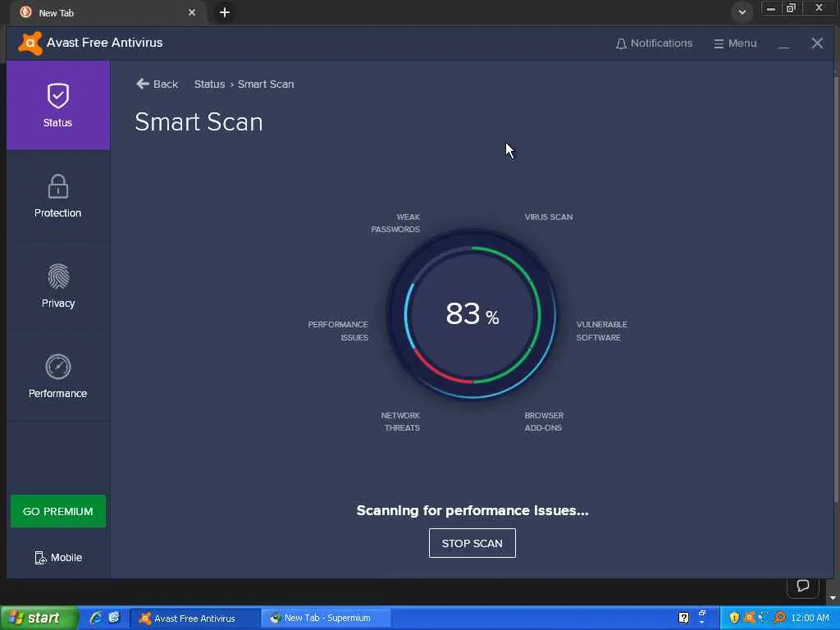
Task: Switch to Avast Free Antivirus taskbar button
Action: coord(195,619)
